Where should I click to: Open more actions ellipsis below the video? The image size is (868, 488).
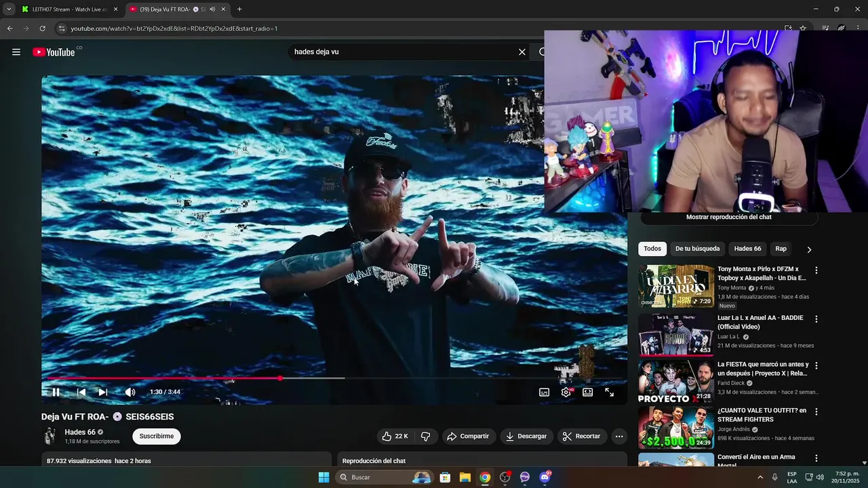tap(619, 436)
